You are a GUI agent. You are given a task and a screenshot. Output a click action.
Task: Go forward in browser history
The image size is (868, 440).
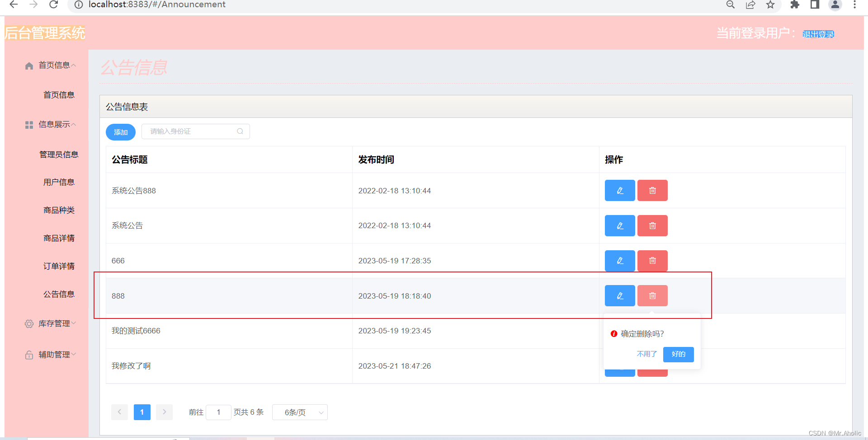pos(33,5)
